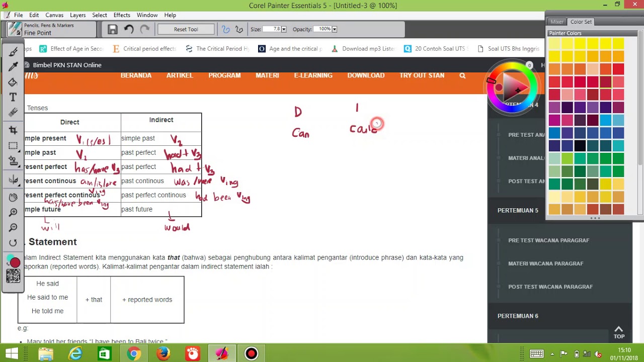Screen dimensions: 644x362
Task: Expand the Opacity slider dropdown
Action: click(335, 29)
